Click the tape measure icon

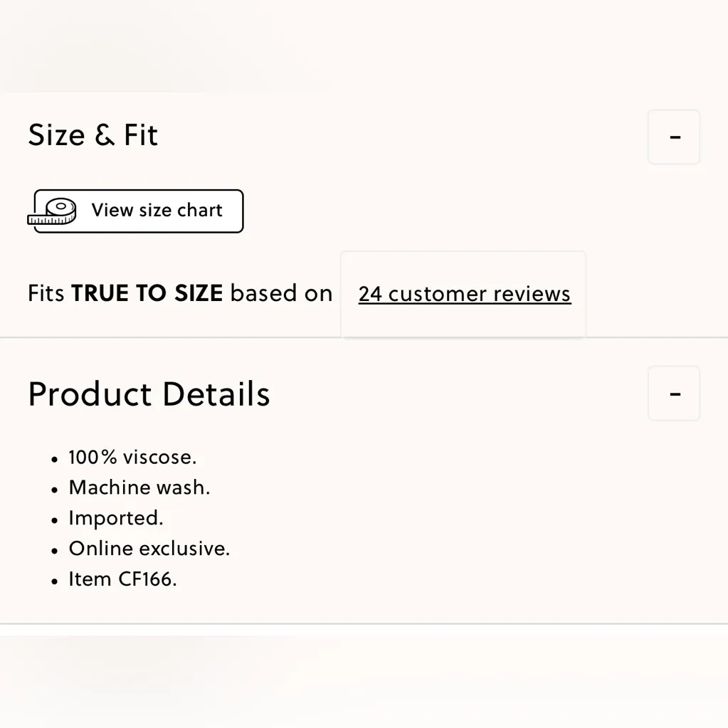tap(53, 211)
